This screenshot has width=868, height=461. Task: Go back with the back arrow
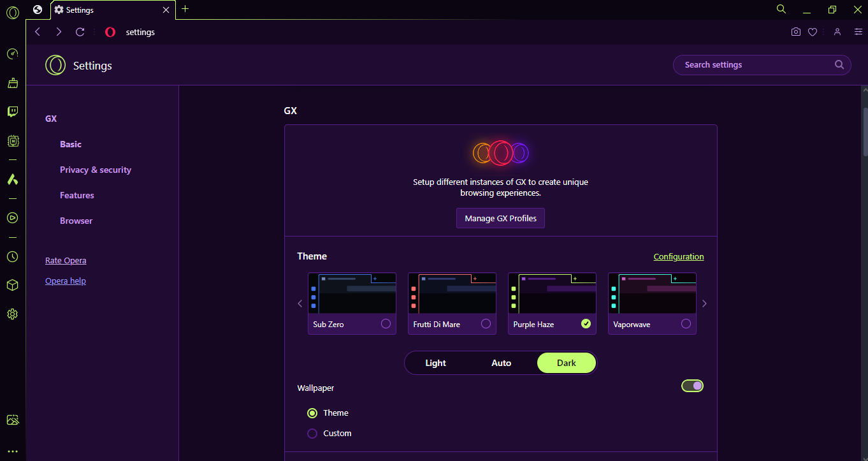click(x=38, y=32)
